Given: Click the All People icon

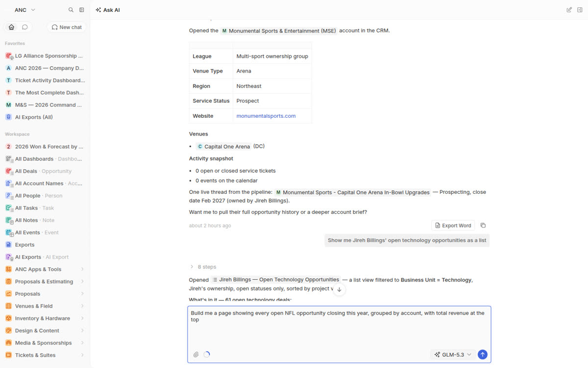Looking at the screenshot, I should tap(9, 196).
